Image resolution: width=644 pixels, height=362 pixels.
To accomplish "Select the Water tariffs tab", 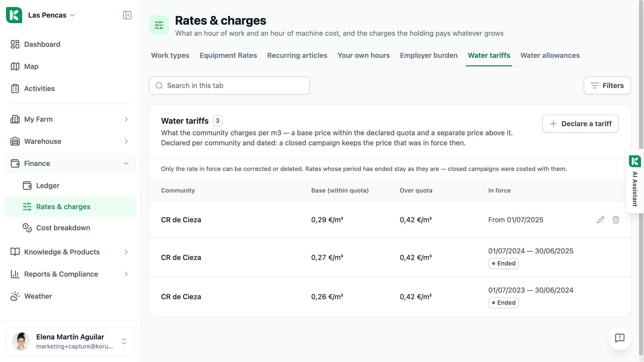I will (x=489, y=55).
